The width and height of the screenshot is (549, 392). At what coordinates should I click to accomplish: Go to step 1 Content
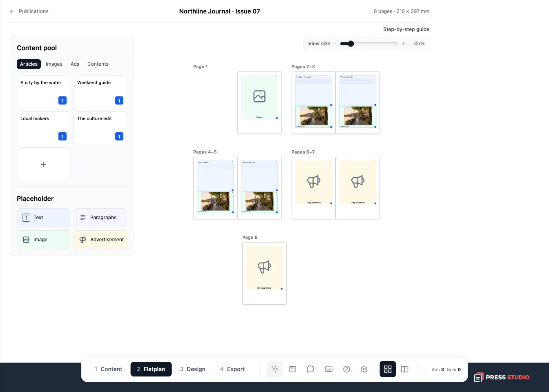click(x=108, y=369)
